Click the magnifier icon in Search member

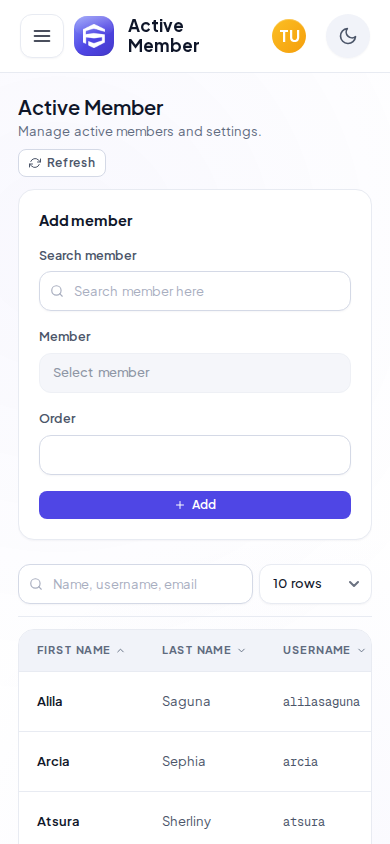(57, 291)
